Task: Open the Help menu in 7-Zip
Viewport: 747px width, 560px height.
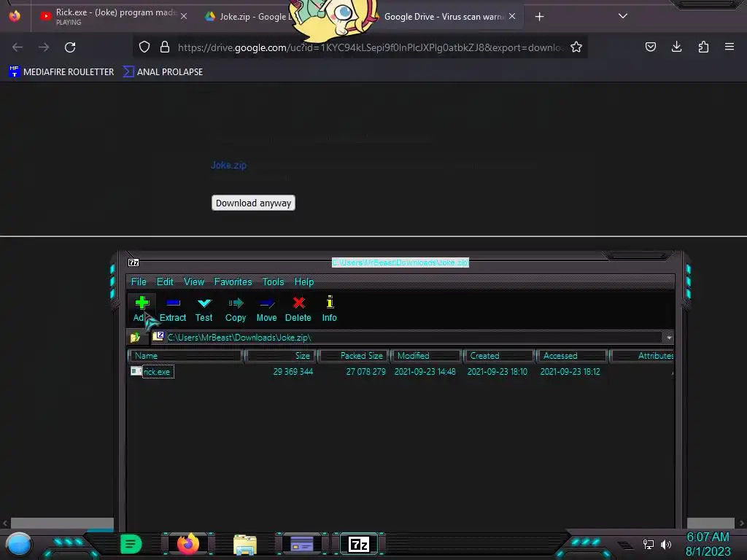Action: click(x=304, y=282)
